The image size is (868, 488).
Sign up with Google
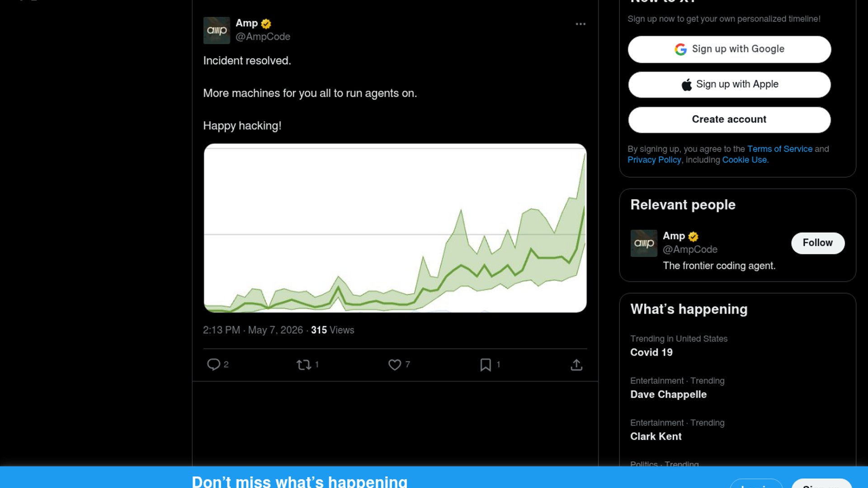(729, 49)
